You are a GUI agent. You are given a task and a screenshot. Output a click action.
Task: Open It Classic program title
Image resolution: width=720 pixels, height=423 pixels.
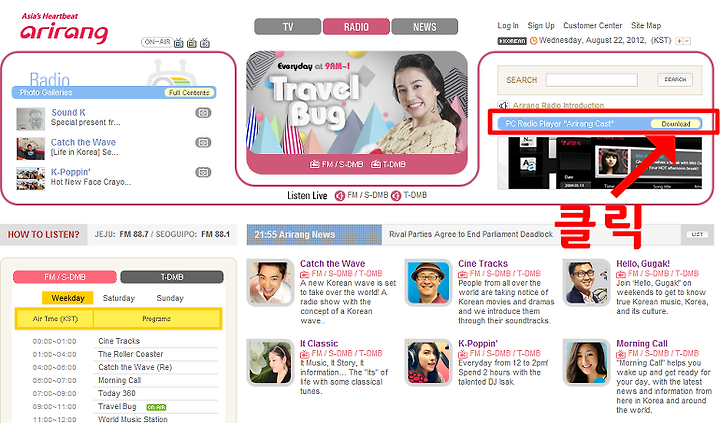coord(319,344)
